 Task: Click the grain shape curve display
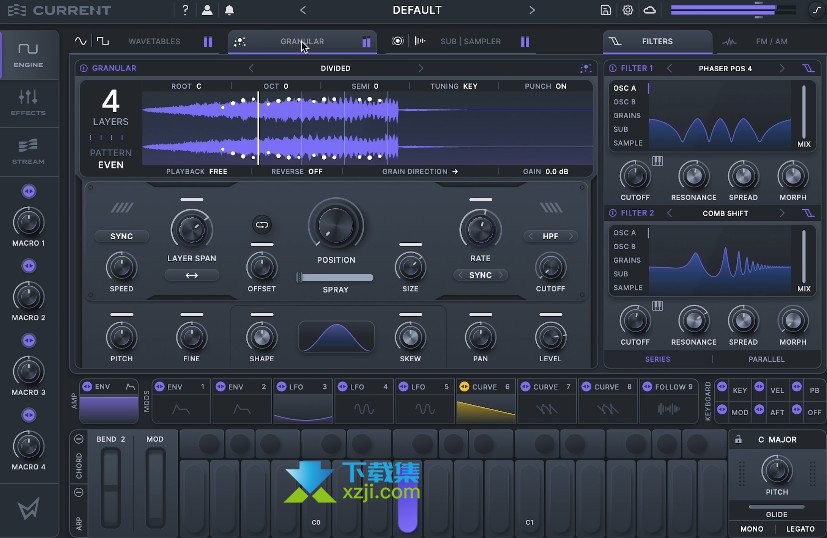[336, 337]
